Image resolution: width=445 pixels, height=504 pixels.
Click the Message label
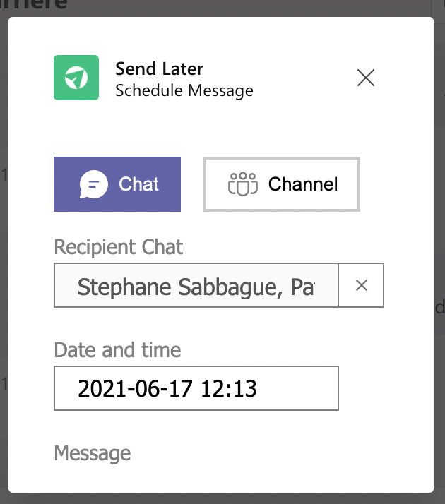click(92, 453)
